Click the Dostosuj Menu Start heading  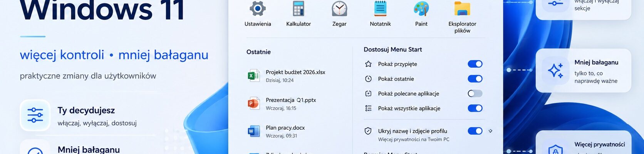(x=393, y=49)
